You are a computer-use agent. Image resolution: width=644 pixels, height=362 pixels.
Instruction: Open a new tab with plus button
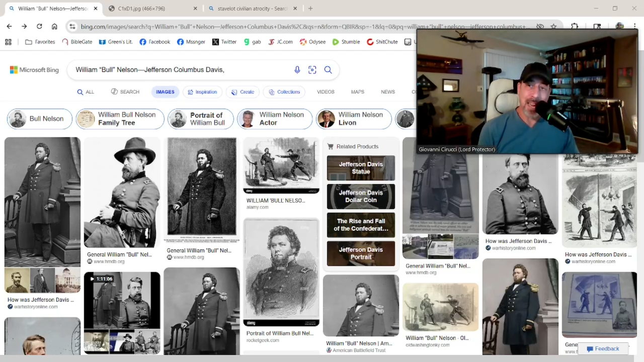coord(310,9)
